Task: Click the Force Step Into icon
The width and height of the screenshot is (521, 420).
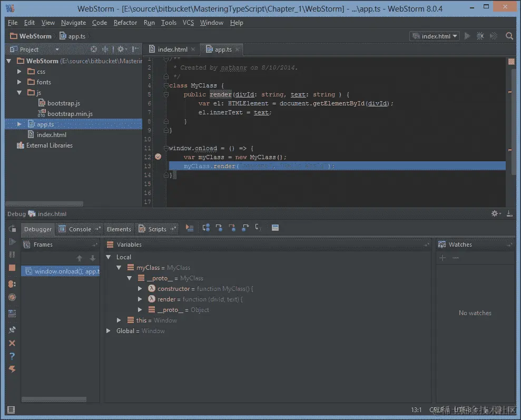Action: 232,228
